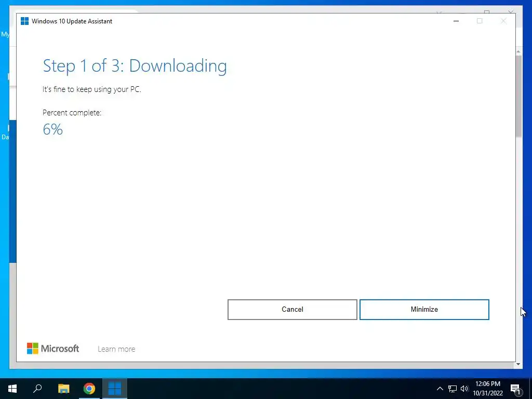Screen dimensions: 532x399
Task: Click the 'Windows 10 Update Assistant' title text
Action: pos(72,21)
